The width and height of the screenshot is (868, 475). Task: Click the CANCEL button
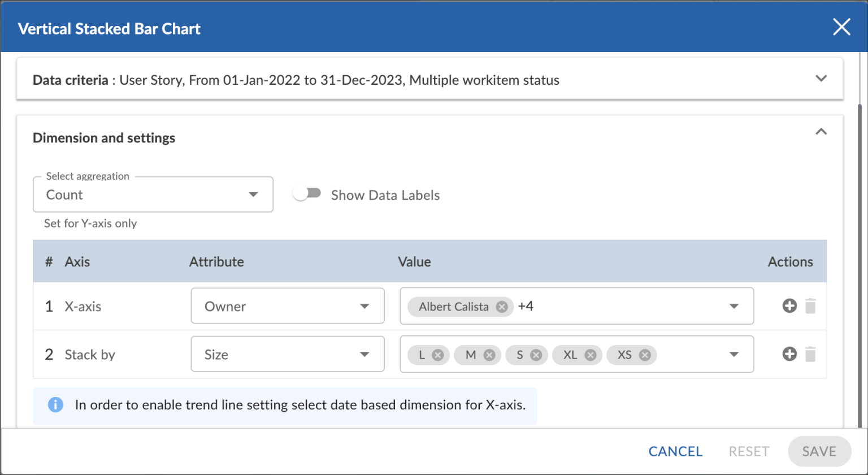pos(675,451)
